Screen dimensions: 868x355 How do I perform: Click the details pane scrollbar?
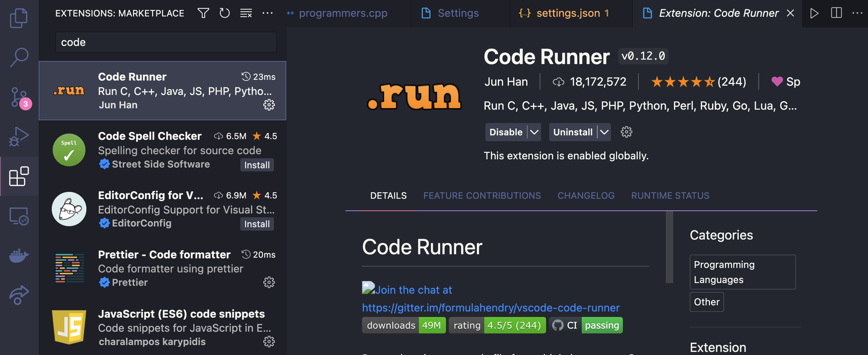670,247
